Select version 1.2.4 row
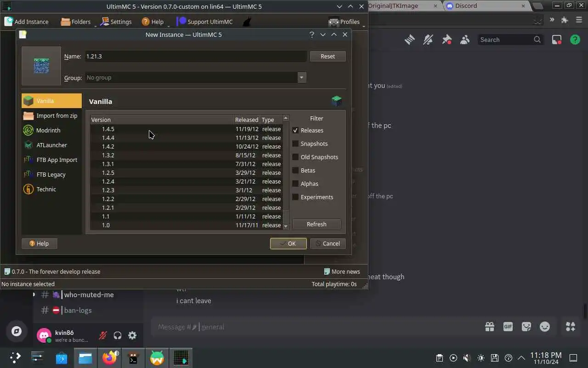Image resolution: width=588 pixels, height=368 pixels. 186,181
